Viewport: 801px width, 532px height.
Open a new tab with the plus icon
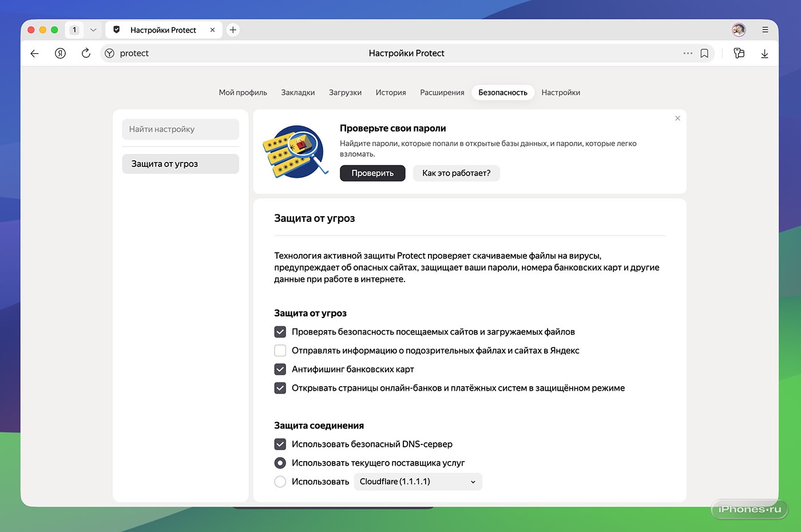(x=233, y=30)
